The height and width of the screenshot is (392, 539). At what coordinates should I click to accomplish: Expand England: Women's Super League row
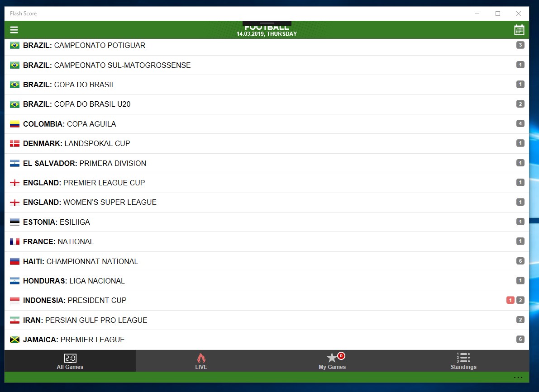click(x=267, y=203)
